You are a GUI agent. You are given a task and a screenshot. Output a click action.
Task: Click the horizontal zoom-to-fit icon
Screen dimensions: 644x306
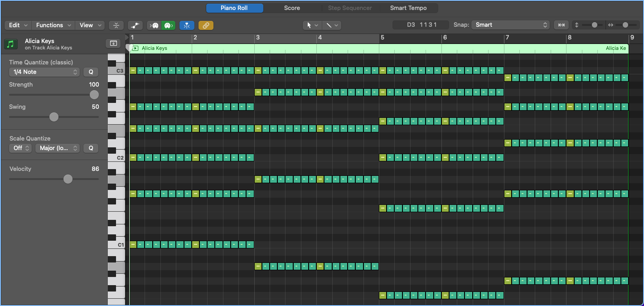(x=561, y=25)
